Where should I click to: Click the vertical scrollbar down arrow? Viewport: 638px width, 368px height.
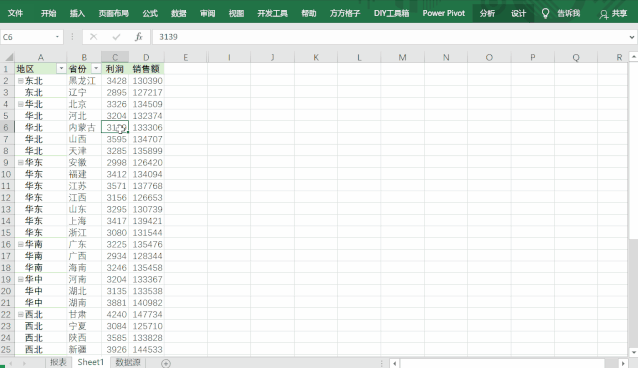tap(634, 352)
